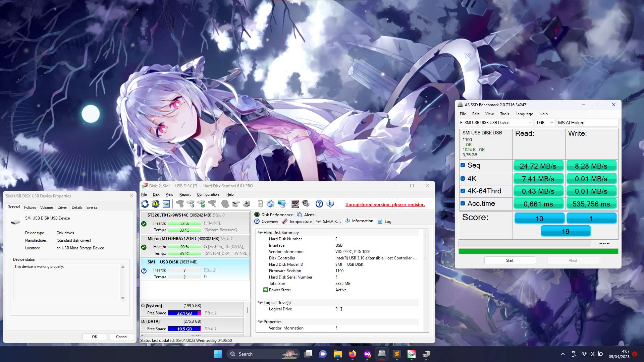Open the Report menu in Hard Disk Sentinel

(x=185, y=194)
